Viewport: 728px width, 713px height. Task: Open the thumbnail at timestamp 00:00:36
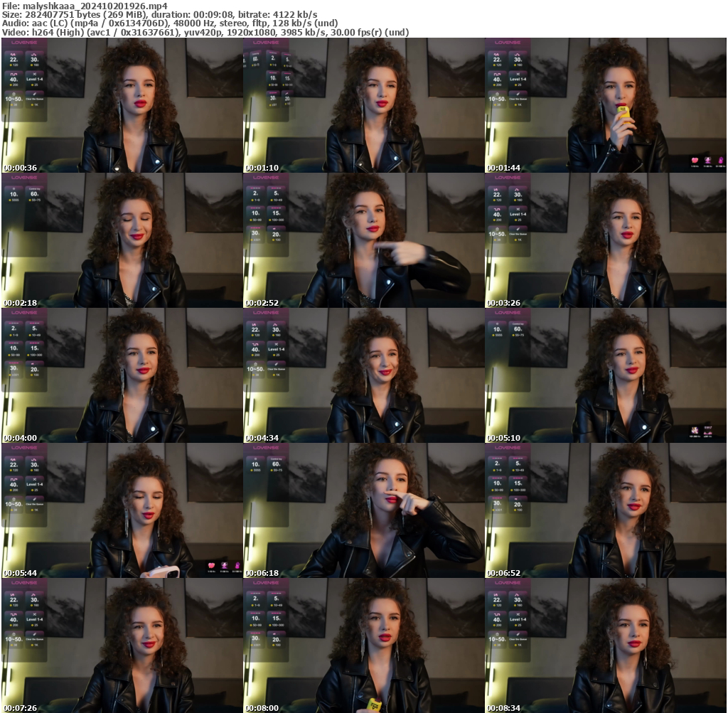[x=122, y=105]
